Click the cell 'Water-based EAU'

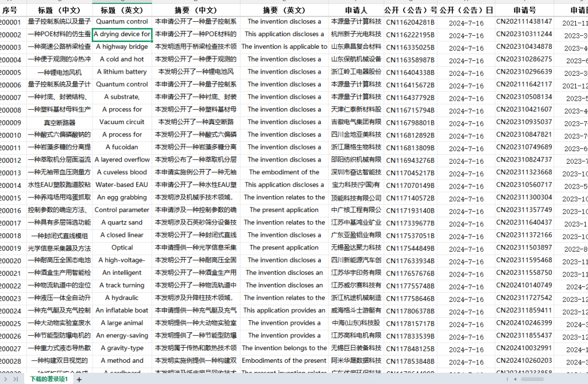[122, 185]
